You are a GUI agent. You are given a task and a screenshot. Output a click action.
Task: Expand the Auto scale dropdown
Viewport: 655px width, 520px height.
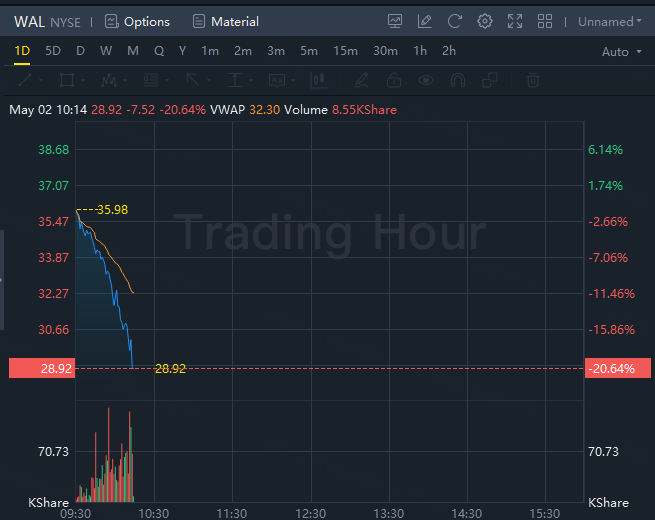tap(621, 52)
